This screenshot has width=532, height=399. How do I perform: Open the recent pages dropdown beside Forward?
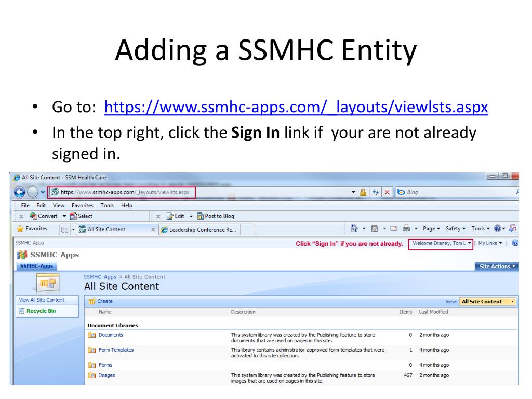pyautogui.click(x=43, y=192)
